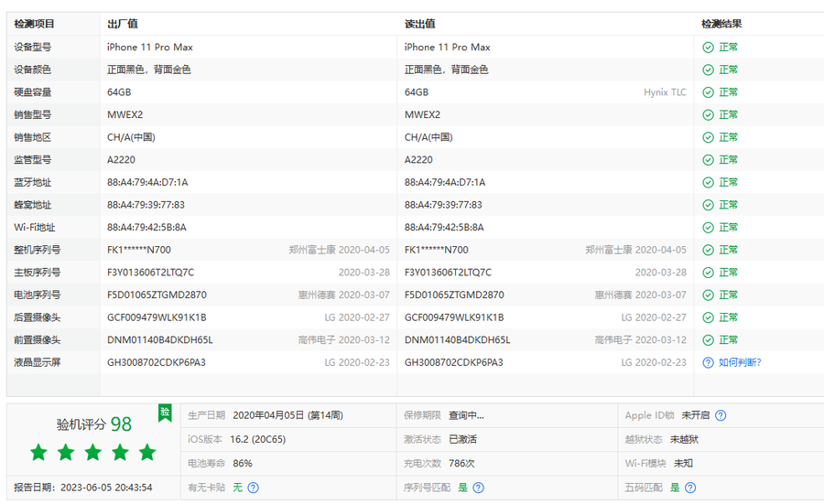The image size is (824, 504).
Task: Click the green check icon in 销售型号 row
Action: point(708,115)
